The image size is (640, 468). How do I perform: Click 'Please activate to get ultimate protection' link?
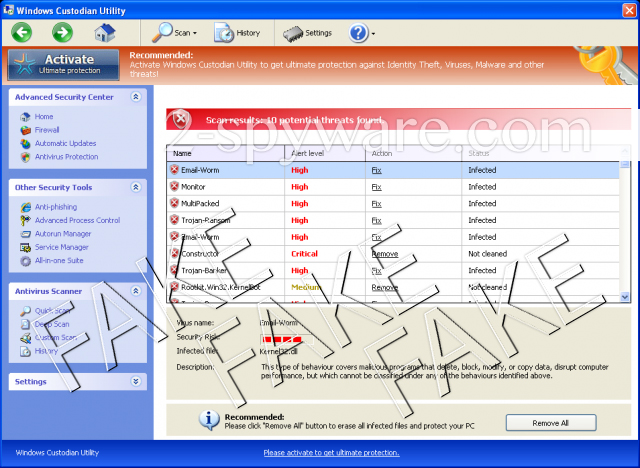(x=331, y=452)
